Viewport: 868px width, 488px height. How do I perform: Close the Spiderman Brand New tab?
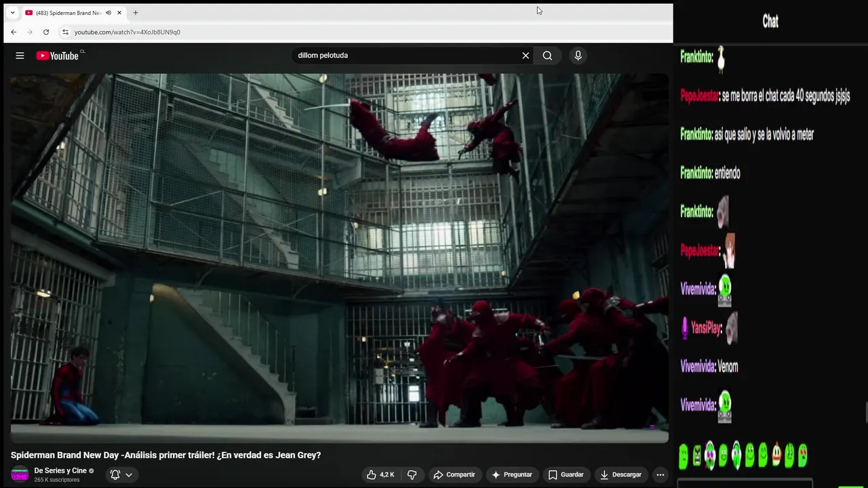(119, 13)
